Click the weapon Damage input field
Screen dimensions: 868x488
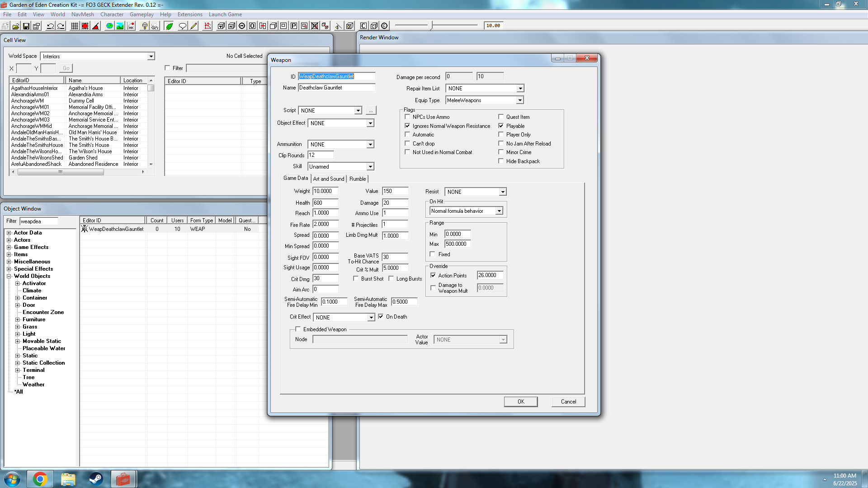click(x=395, y=203)
